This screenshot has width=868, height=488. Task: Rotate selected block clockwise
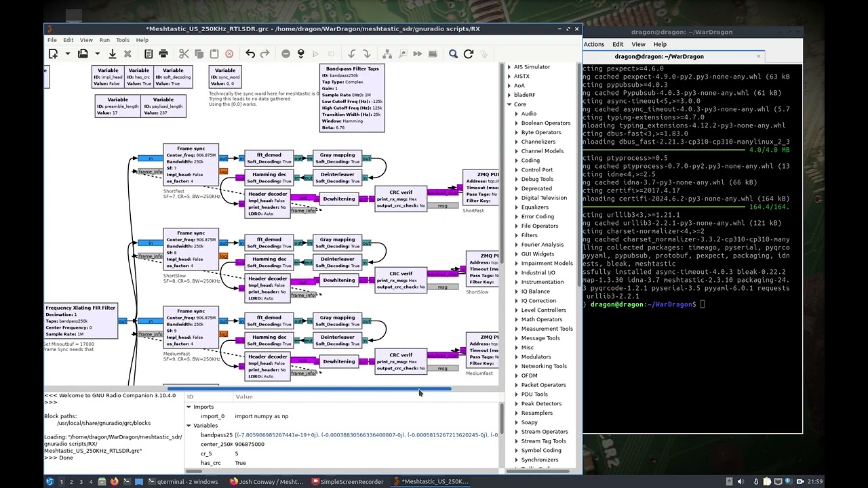click(x=366, y=54)
